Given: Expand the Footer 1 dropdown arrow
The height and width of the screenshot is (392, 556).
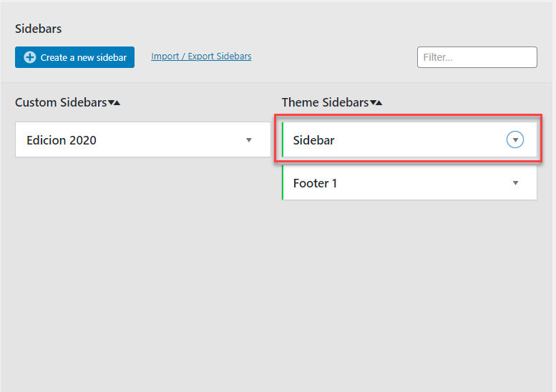Looking at the screenshot, I should pos(516,183).
